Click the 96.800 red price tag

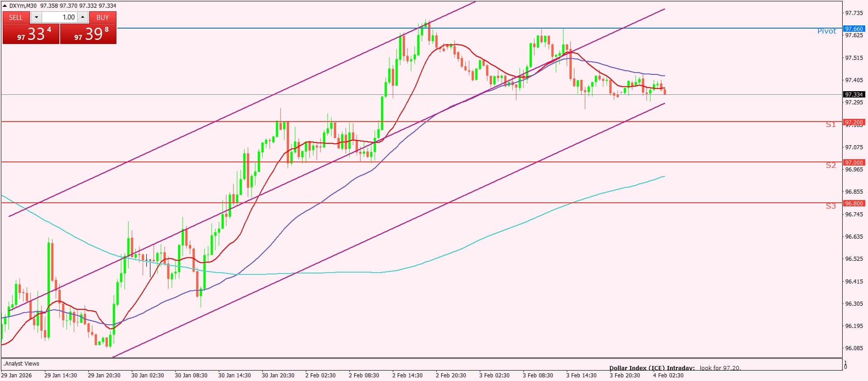[x=854, y=203]
